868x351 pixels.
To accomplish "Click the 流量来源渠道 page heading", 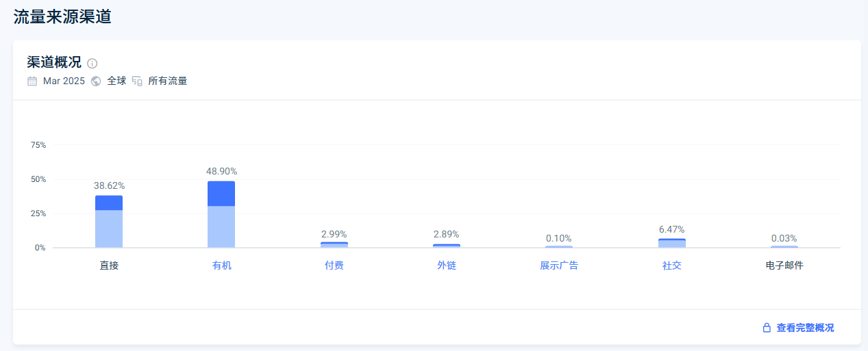I will pyautogui.click(x=62, y=16).
